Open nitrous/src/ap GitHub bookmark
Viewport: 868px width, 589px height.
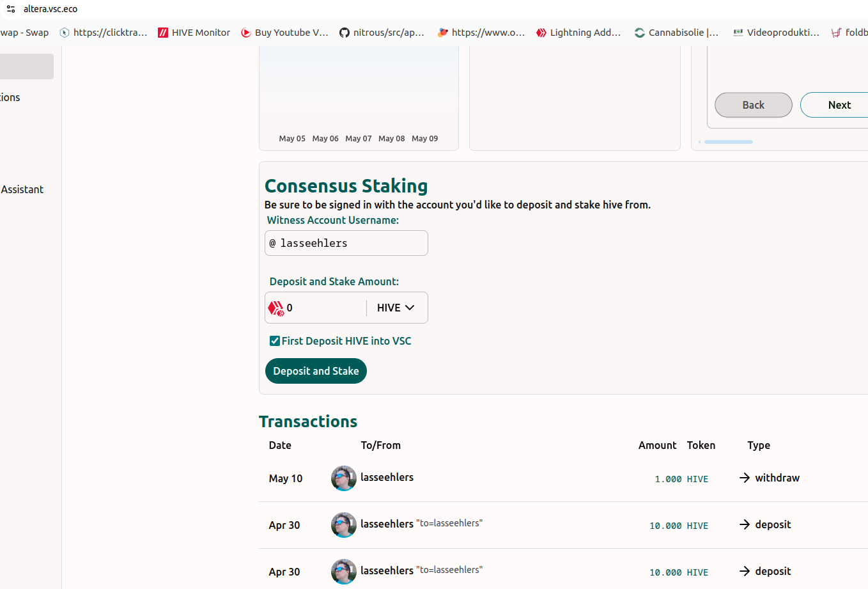point(382,33)
